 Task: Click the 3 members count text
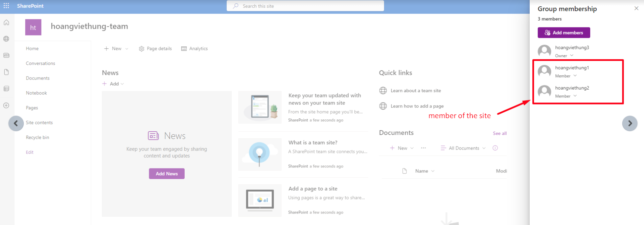coord(550,19)
